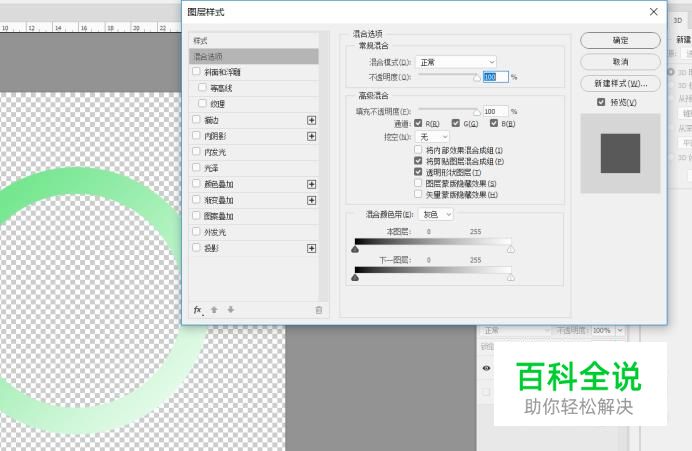Add another 投影 effect with plus icon
The image size is (692, 451).
[x=312, y=248]
